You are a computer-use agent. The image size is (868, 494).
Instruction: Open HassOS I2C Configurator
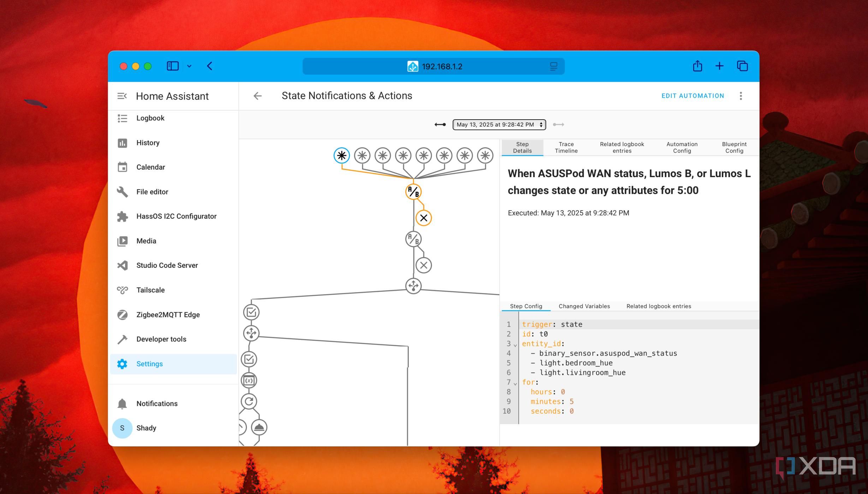coord(173,216)
